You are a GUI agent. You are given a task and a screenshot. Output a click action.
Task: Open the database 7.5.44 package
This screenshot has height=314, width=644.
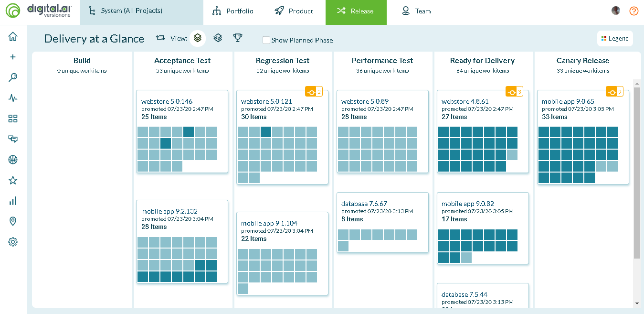pos(465,294)
